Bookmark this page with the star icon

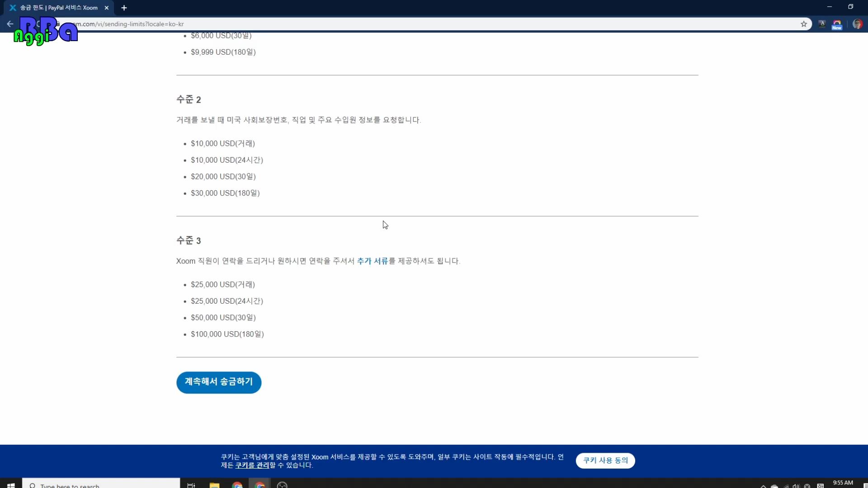804,24
